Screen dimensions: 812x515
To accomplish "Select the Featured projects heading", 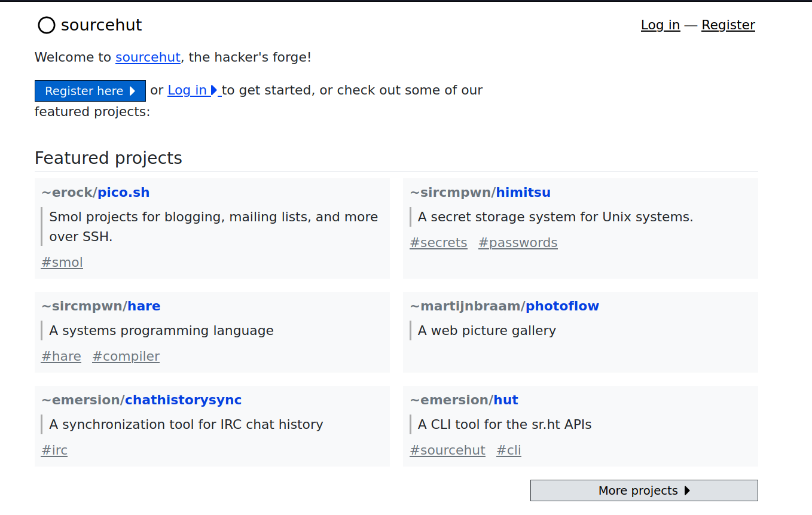I will pos(108,158).
